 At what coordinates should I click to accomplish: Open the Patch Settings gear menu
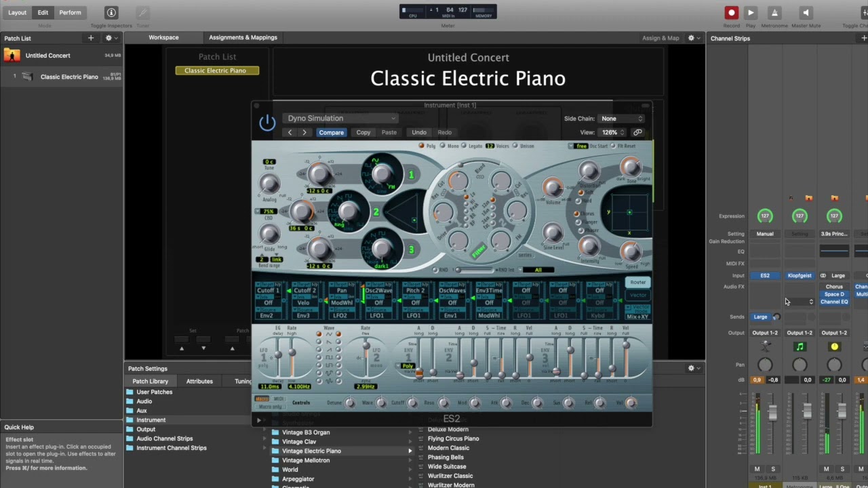click(x=692, y=368)
